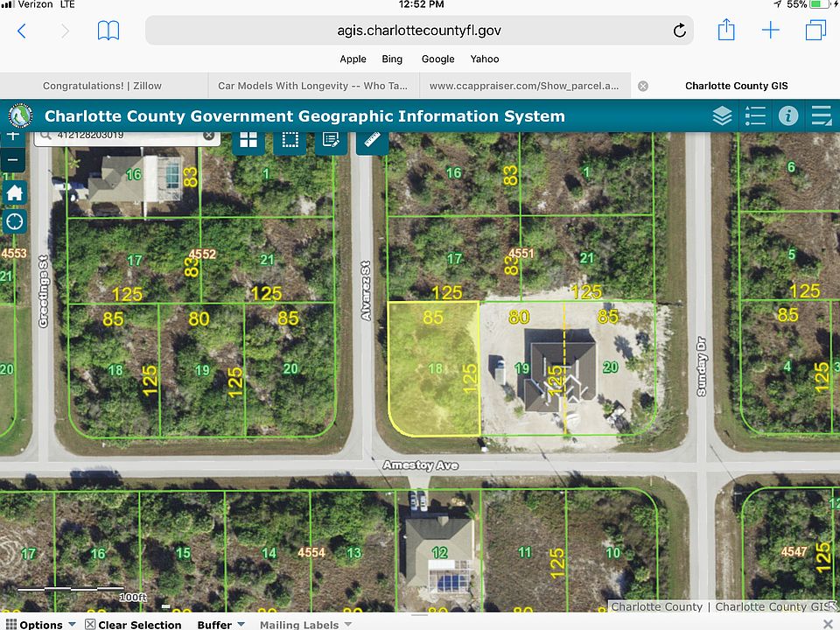Return map to home extent
Screen dimensions: 840x630
(14, 192)
